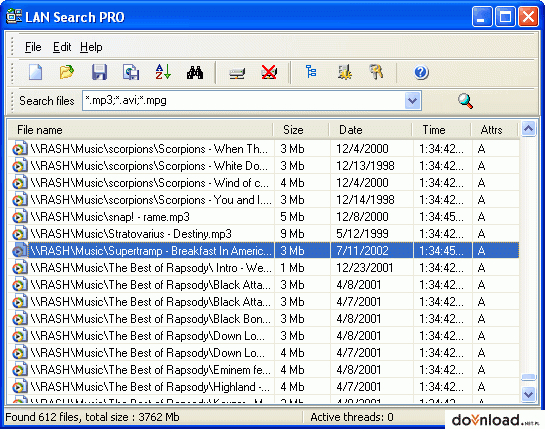Click the scrollbar up arrow

click(529, 129)
